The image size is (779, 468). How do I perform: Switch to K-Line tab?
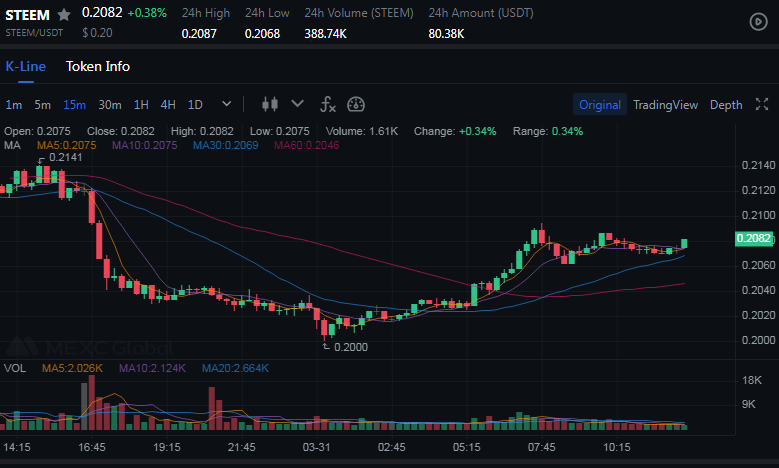point(25,67)
